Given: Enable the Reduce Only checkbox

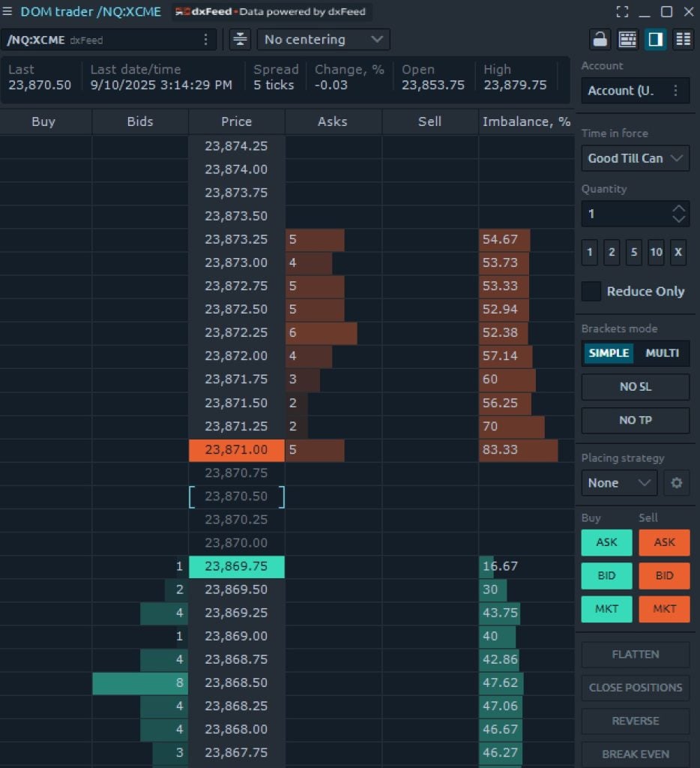Looking at the screenshot, I should pyautogui.click(x=591, y=292).
